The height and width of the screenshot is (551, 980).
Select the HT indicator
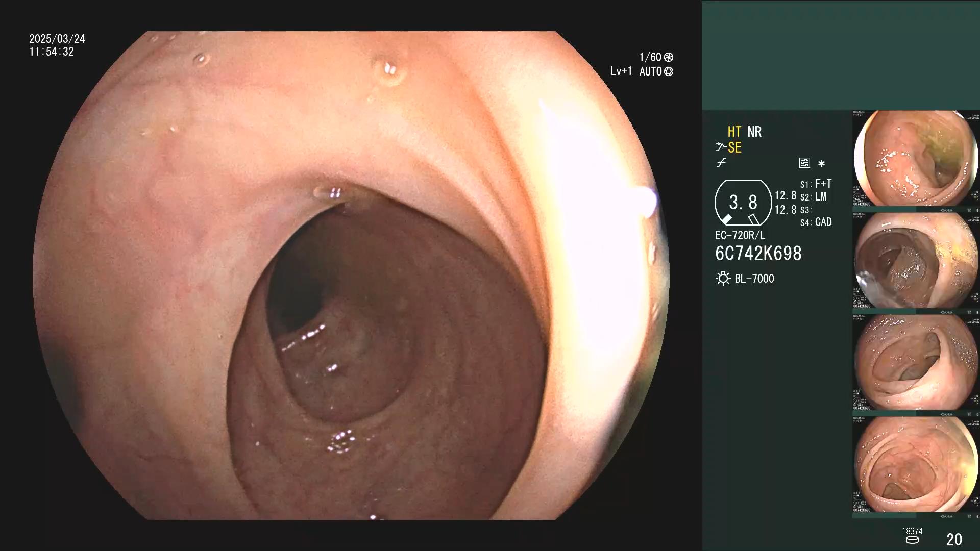tap(734, 132)
